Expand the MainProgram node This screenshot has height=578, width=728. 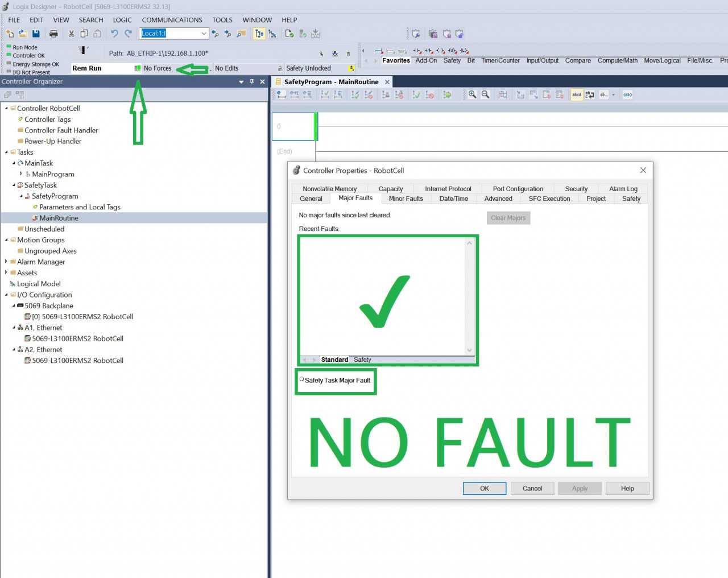(x=21, y=174)
